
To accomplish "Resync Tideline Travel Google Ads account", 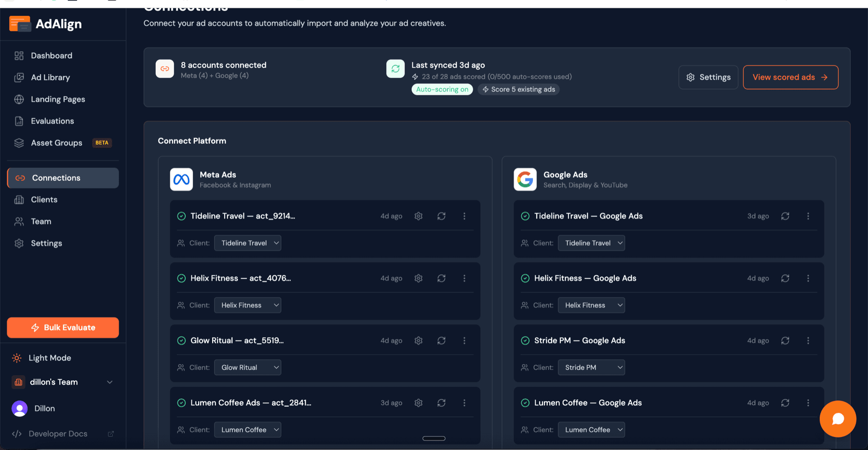I will 785,216.
